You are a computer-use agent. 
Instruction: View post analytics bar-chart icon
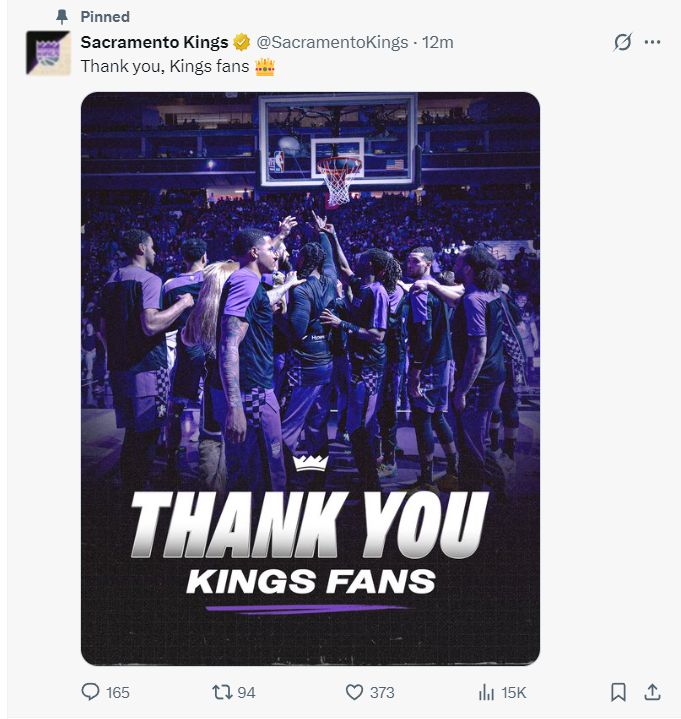pos(487,692)
